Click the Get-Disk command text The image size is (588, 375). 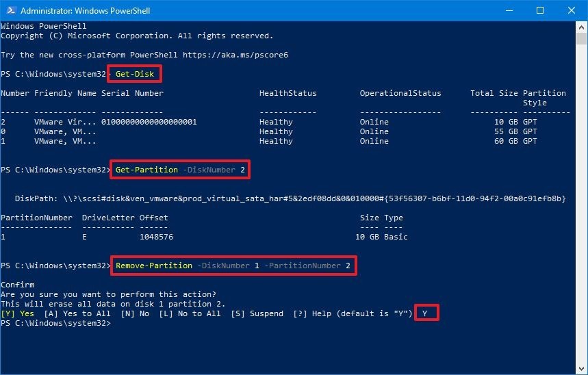click(x=135, y=74)
